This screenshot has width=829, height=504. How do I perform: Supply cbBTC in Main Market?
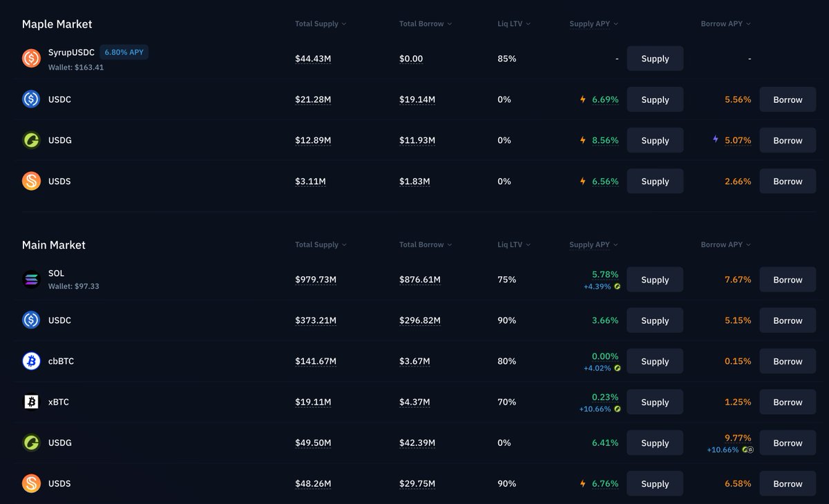pos(655,361)
